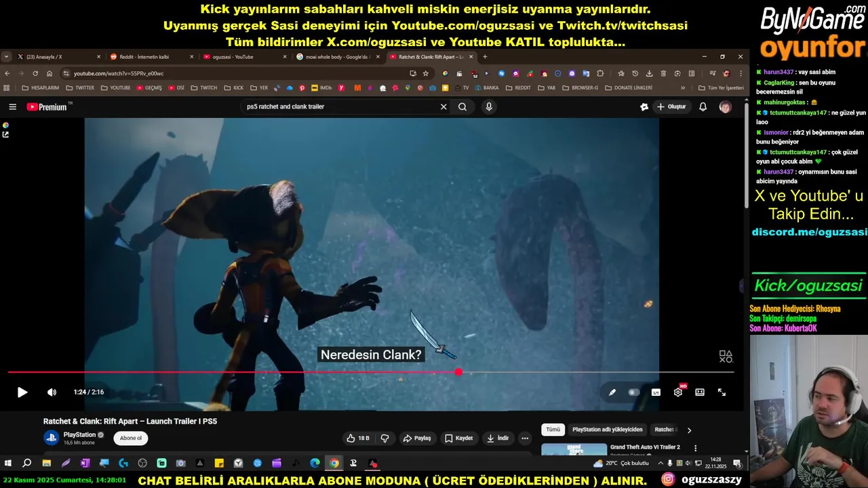Image resolution: width=868 pixels, height=488 pixels.
Task: Open TWITTER bookmarks folder
Action: pyautogui.click(x=80, y=88)
